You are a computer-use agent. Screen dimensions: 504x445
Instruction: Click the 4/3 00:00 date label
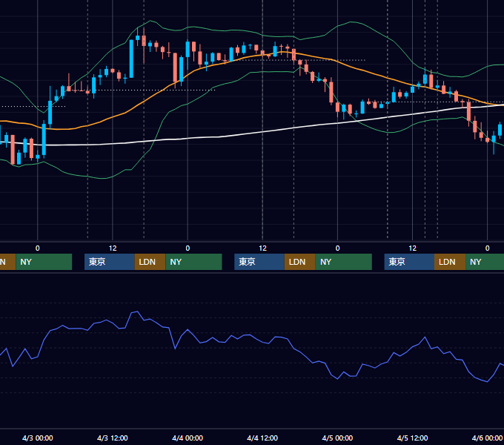[38, 438]
